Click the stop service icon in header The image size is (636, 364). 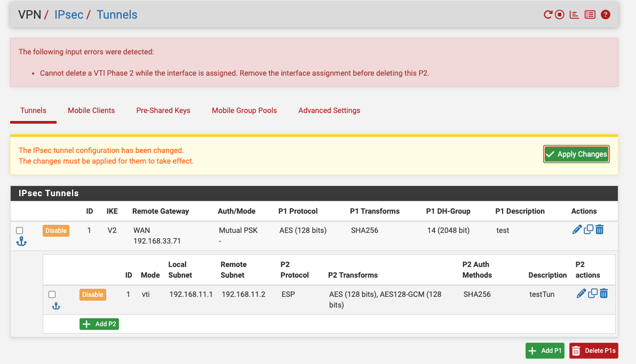[x=559, y=14]
